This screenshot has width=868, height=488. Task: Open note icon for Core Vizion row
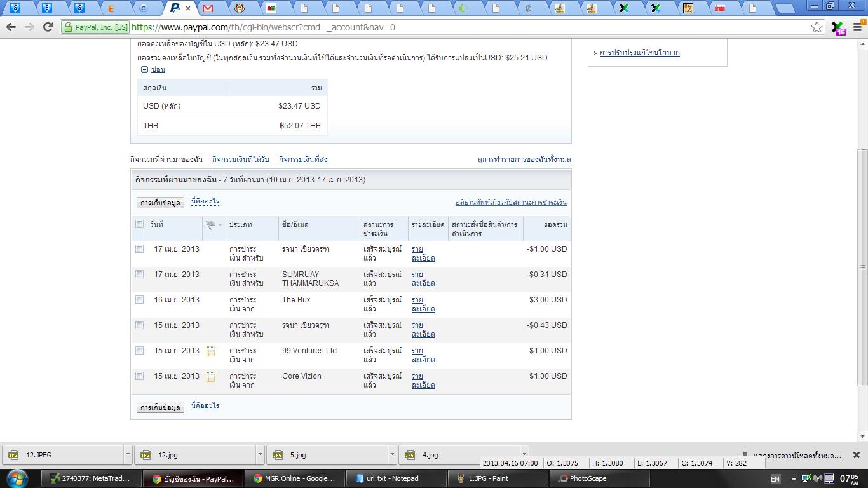pyautogui.click(x=210, y=377)
